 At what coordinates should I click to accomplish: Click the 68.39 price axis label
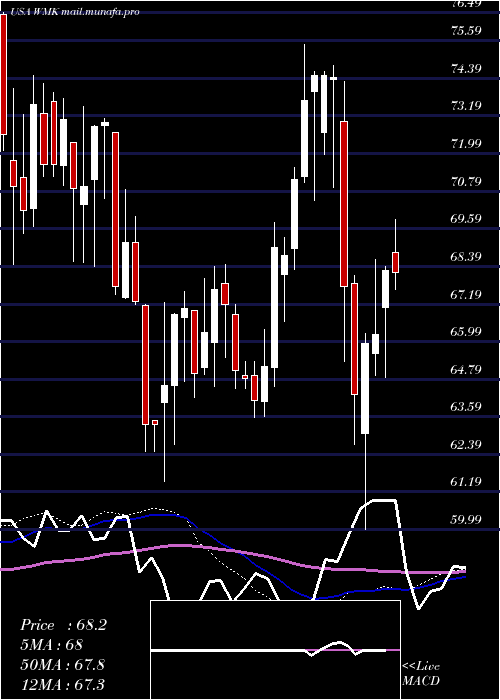[467, 256]
